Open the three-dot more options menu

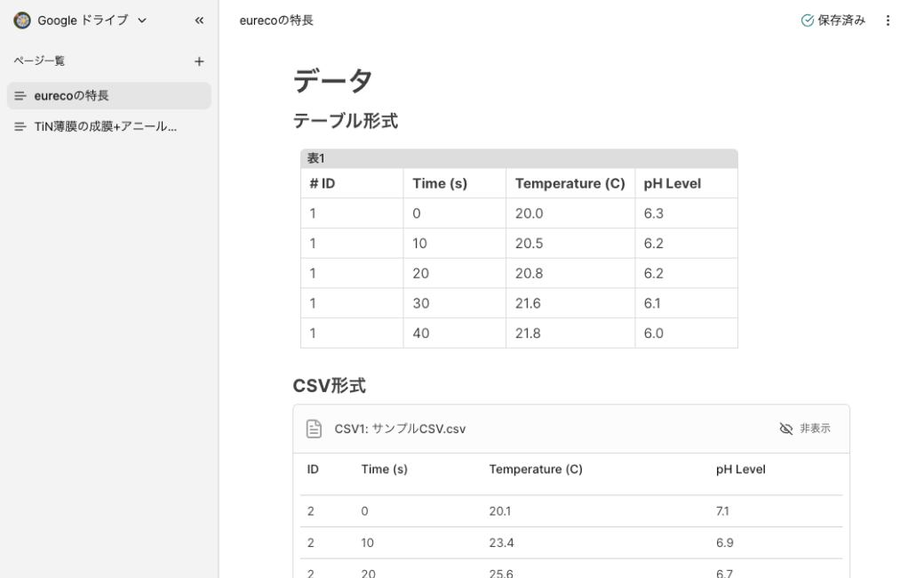click(x=888, y=20)
